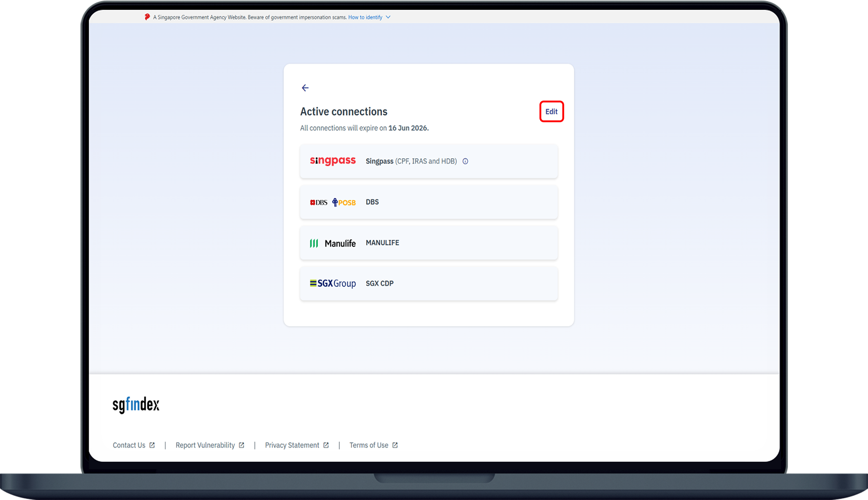Click external link icon beside Contact Us
The width and height of the screenshot is (868, 500).
(x=152, y=445)
